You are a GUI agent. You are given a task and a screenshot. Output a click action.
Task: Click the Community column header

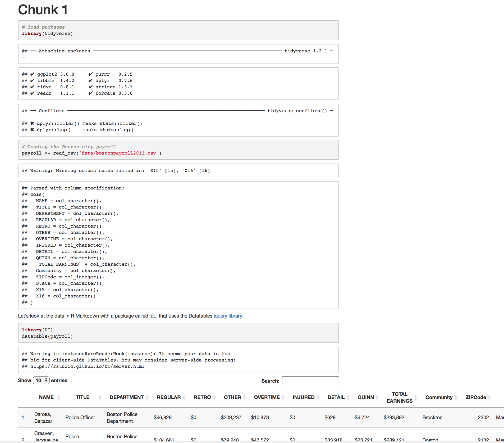click(x=439, y=397)
